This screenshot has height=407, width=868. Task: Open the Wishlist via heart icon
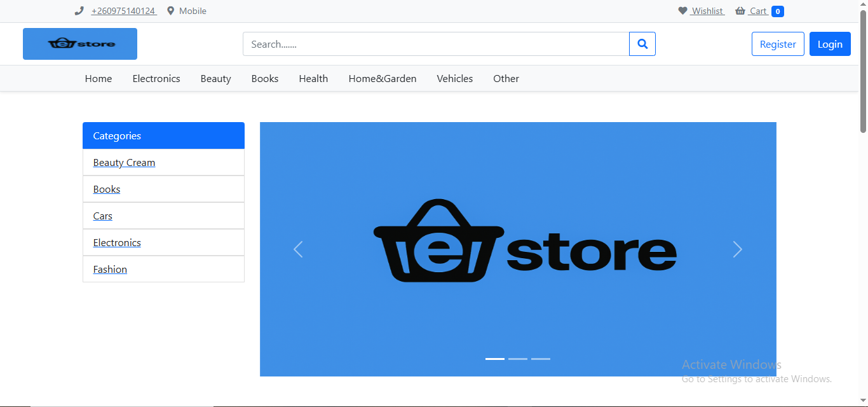[x=682, y=11]
